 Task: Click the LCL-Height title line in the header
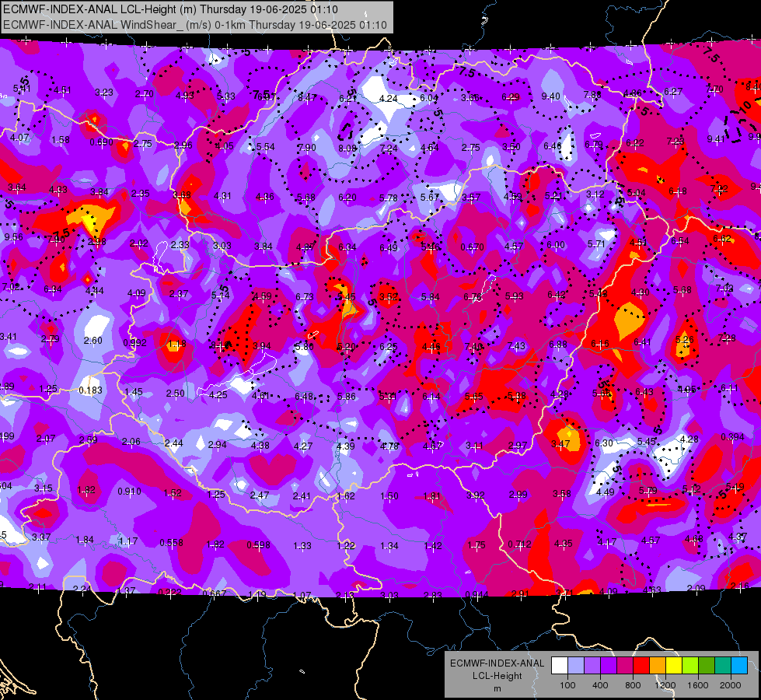point(170,9)
